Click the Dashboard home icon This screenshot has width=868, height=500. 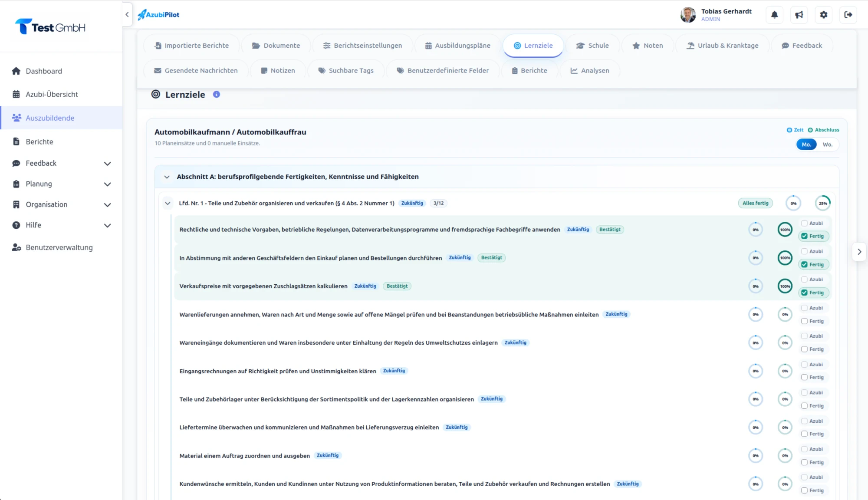pos(16,71)
